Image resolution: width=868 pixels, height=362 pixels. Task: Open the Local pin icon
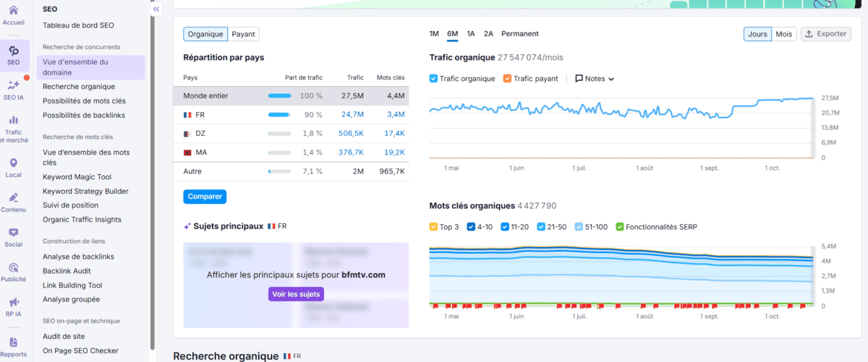point(14,163)
